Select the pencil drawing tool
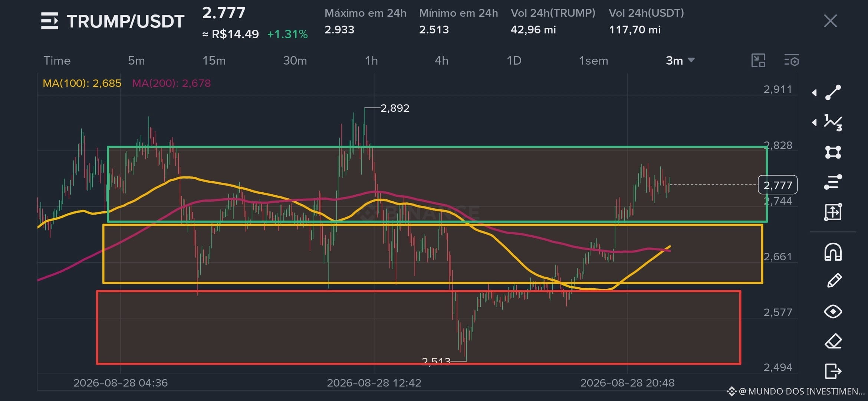The width and height of the screenshot is (868, 401). point(834,281)
